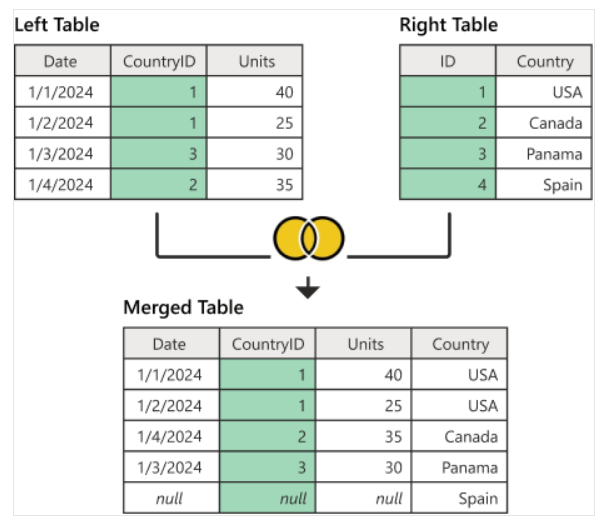The width and height of the screenshot is (610, 521).
Task: Click the Left Table title
Action: click(57, 25)
